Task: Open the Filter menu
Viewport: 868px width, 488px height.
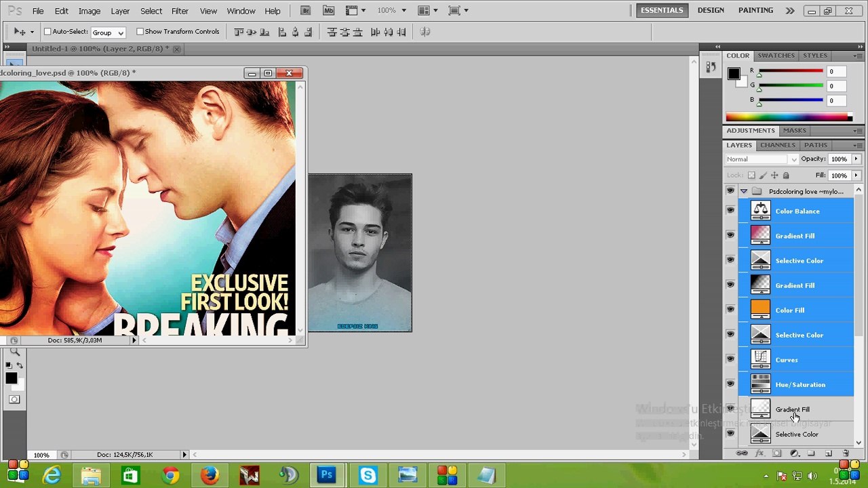Action: (180, 11)
